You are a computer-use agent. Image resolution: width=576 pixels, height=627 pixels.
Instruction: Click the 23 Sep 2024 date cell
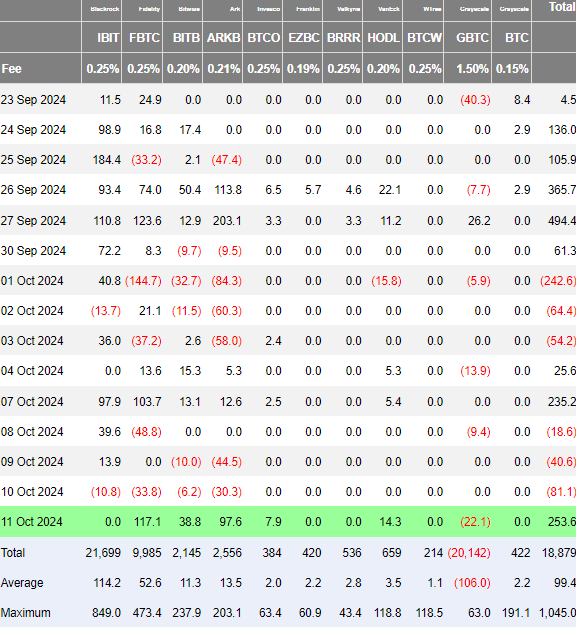pos(33,100)
